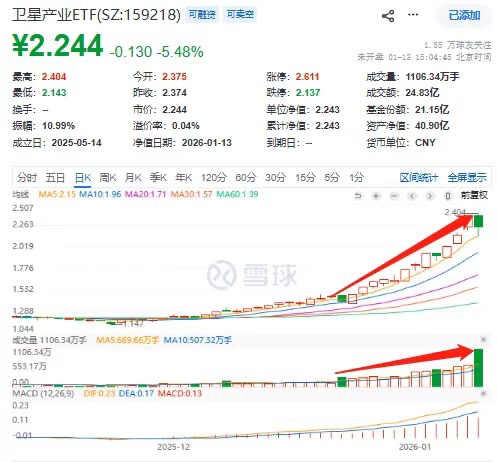Switch to the 5分 chart tab

pos(332,177)
